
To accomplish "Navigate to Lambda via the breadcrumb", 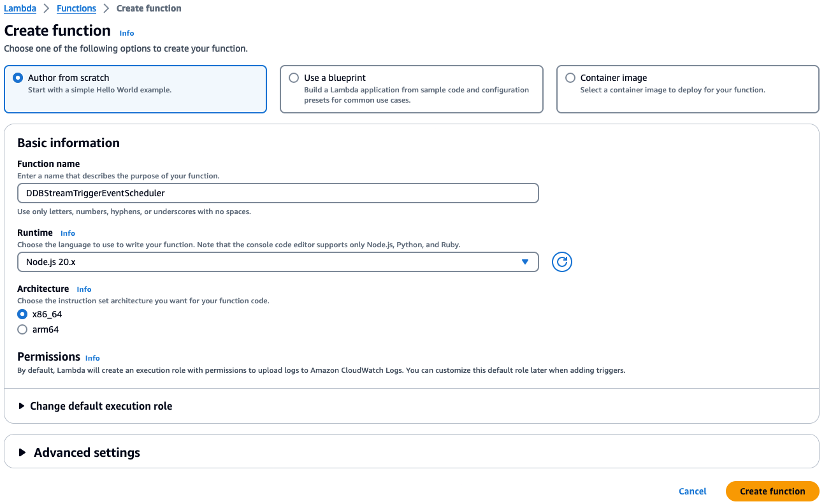I will click(21, 8).
